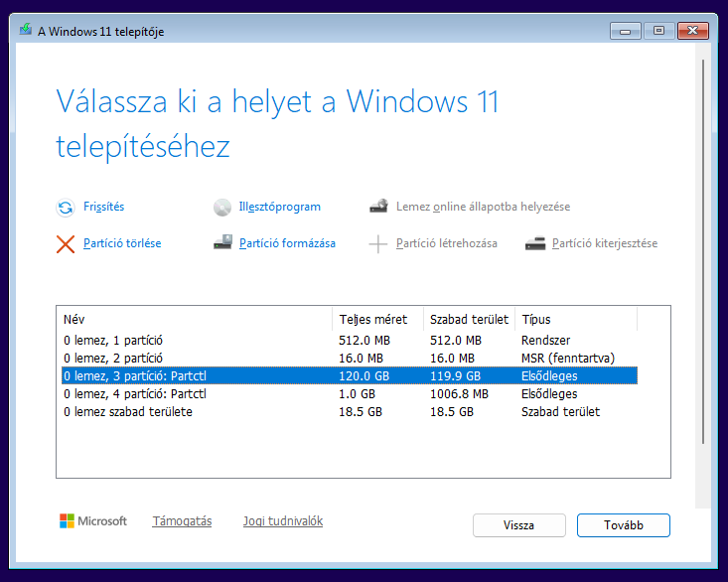The image size is (728, 582).
Task: Click the Partíció formázása link
Action: click(287, 243)
